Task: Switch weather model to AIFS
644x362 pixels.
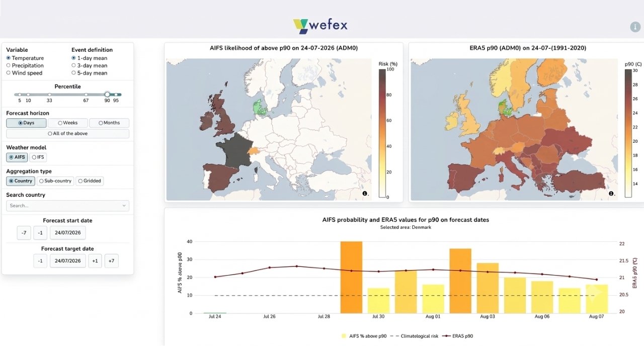Action: [x=17, y=157]
